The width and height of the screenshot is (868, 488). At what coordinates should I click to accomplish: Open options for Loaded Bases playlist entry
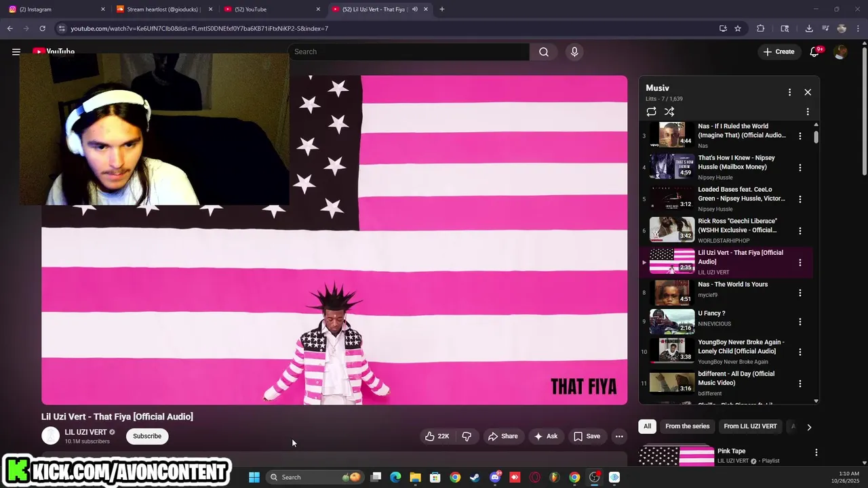tap(800, 199)
